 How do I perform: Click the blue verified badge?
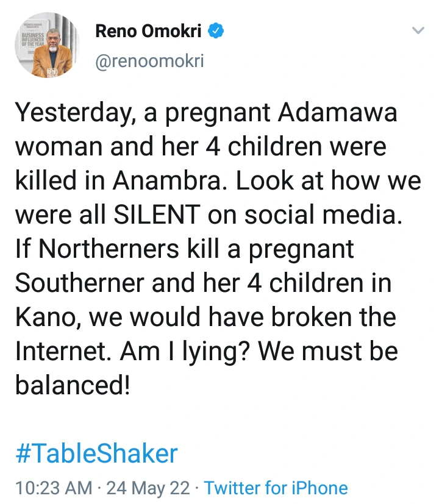point(216,32)
